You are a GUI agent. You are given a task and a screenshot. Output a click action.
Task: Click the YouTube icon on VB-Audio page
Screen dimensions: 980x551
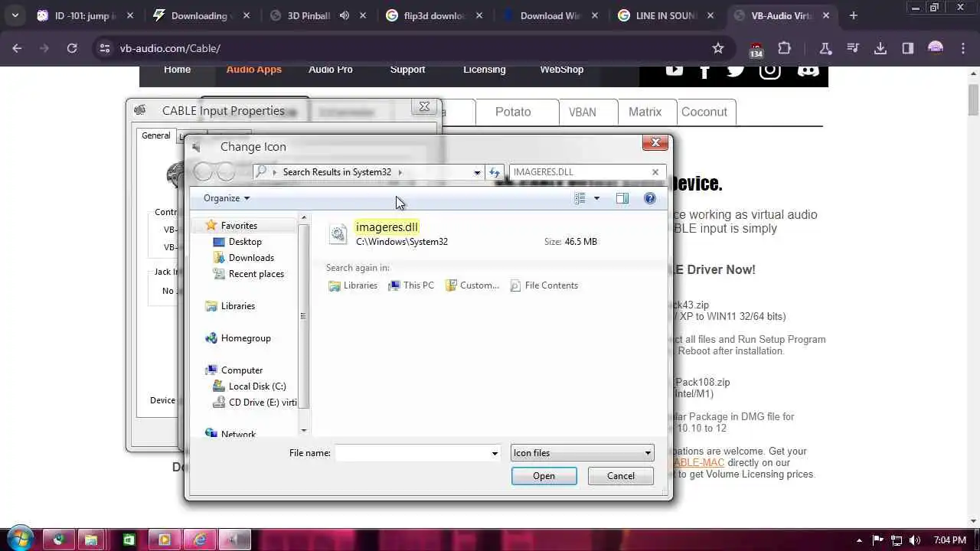tap(674, 70)
